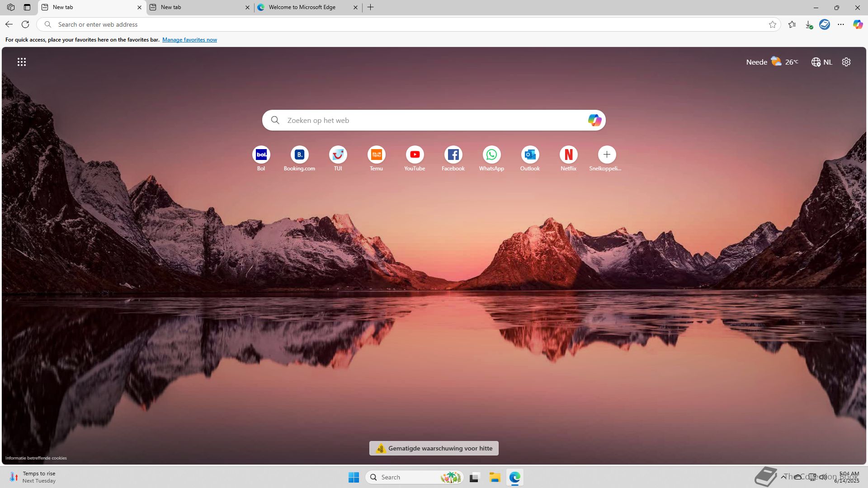Open the Favorites hub icon

(x=792, y=24)
